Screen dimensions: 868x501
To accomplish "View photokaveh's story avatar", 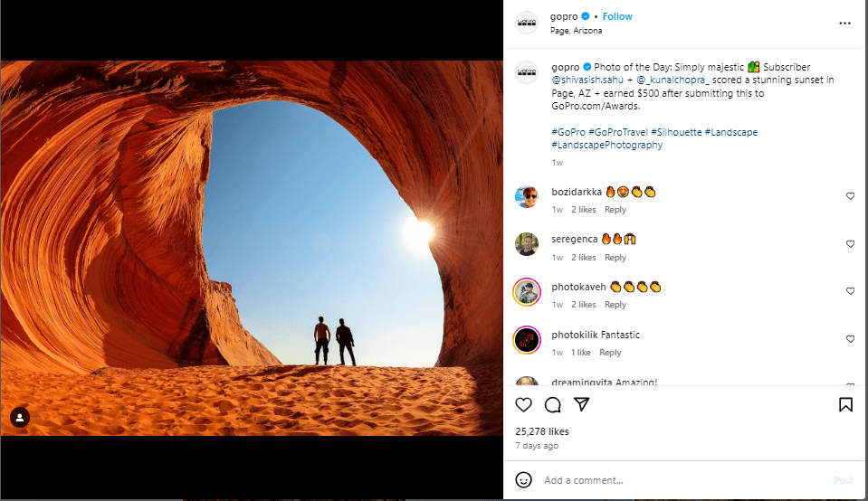I will [527, 292].
